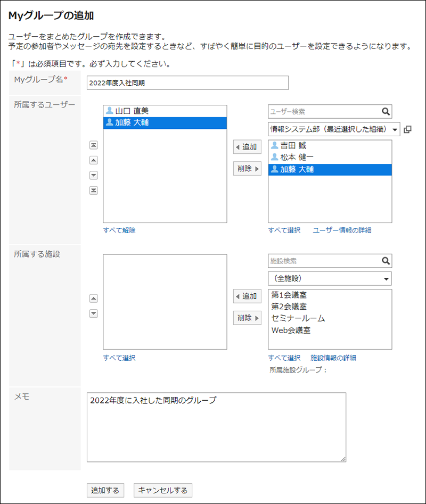Screen dimensions: 426x504
Task: Move selected user down one position
Action: 94,175
